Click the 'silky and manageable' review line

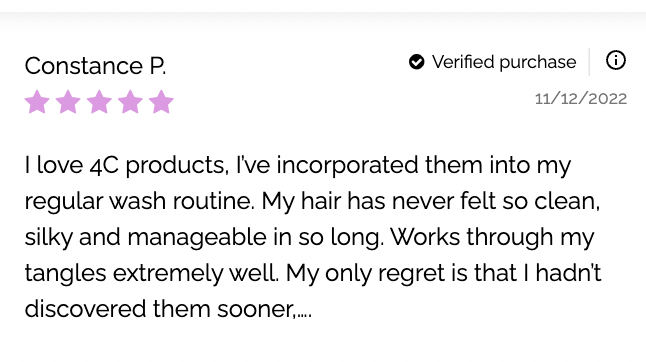click(309, 238)
